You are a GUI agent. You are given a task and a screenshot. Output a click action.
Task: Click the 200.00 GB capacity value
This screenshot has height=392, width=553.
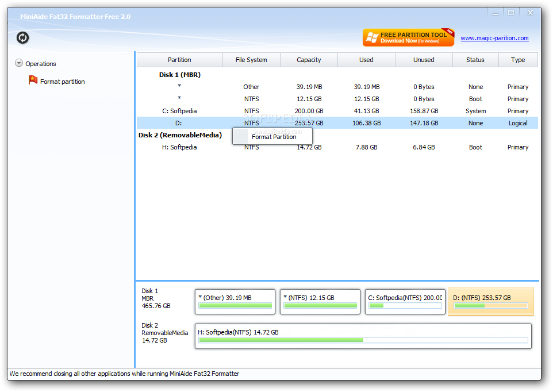click(x=309, y=111)
